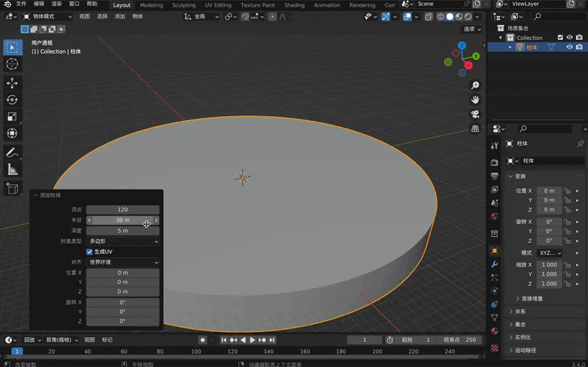Enable material preview shading mode
588x367 pixels.
459,17
